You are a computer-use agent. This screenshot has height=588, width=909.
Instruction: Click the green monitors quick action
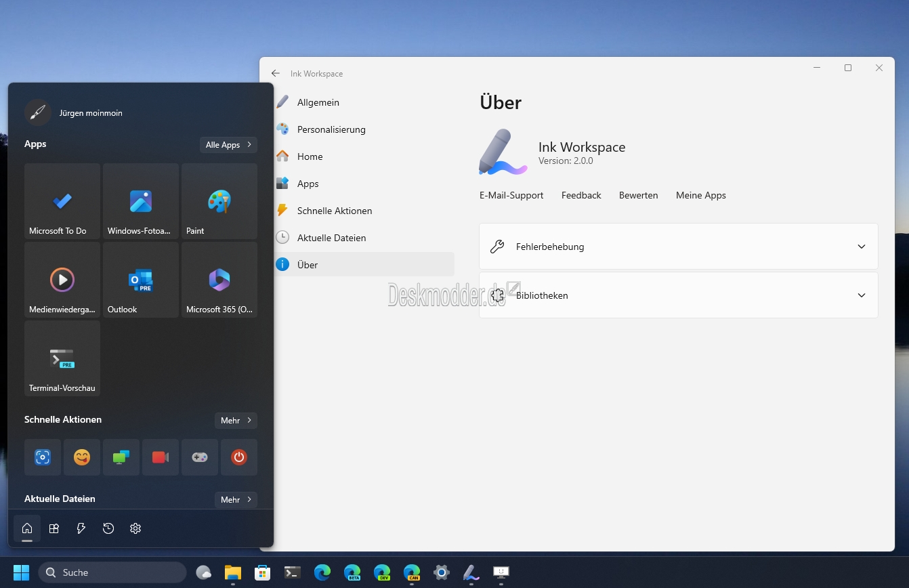point(121,457)
